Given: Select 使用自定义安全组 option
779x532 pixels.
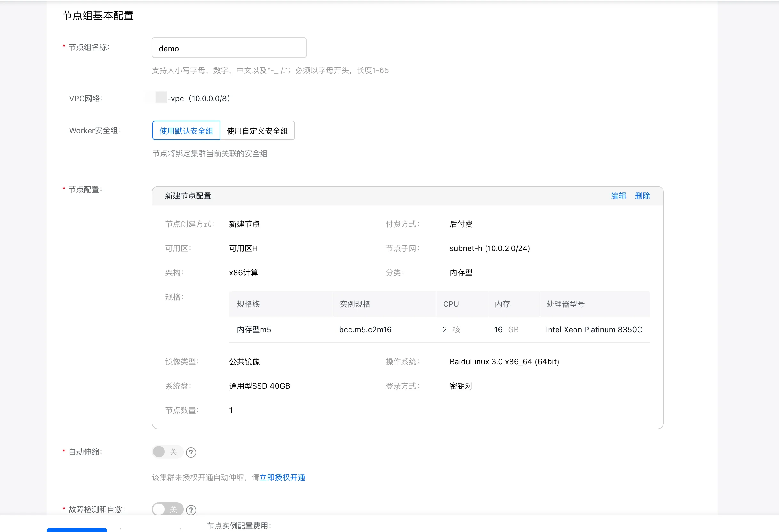Looking at the screenshot, I should pyautogui.click(x=257, y=131).
